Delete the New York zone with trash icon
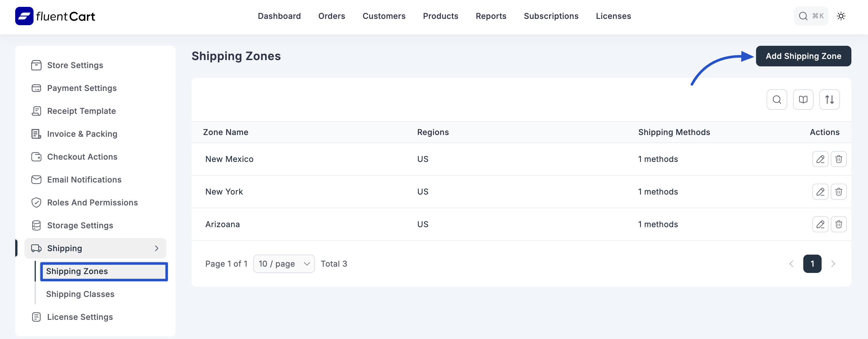Viewport: 868px width, 339px height. click(x=839, y=191)
